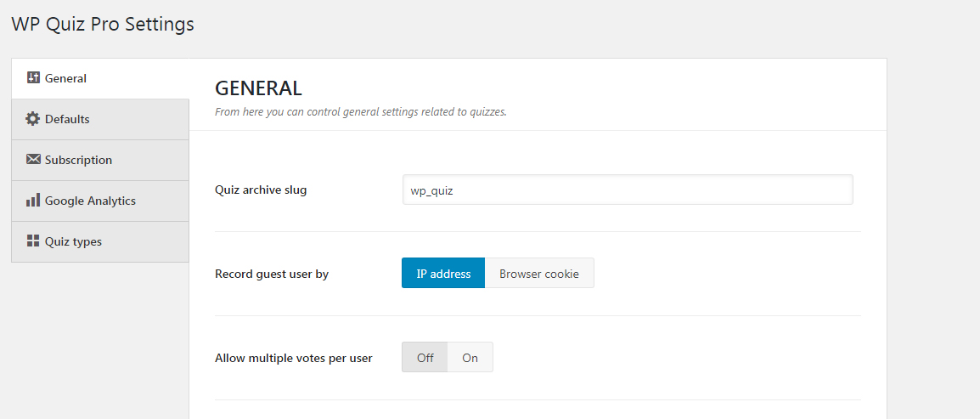Switch to the Subscription tab

point(100,160)
